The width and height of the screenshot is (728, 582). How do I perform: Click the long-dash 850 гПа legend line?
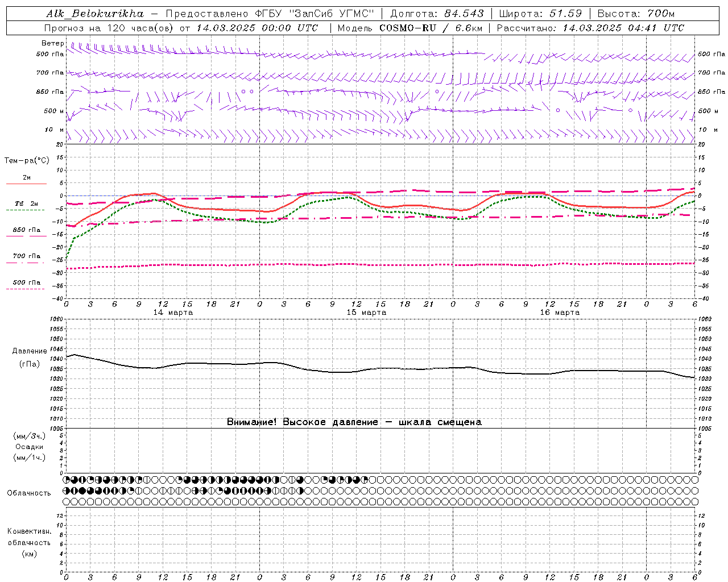pyautogui.click(x=26, y=236)
